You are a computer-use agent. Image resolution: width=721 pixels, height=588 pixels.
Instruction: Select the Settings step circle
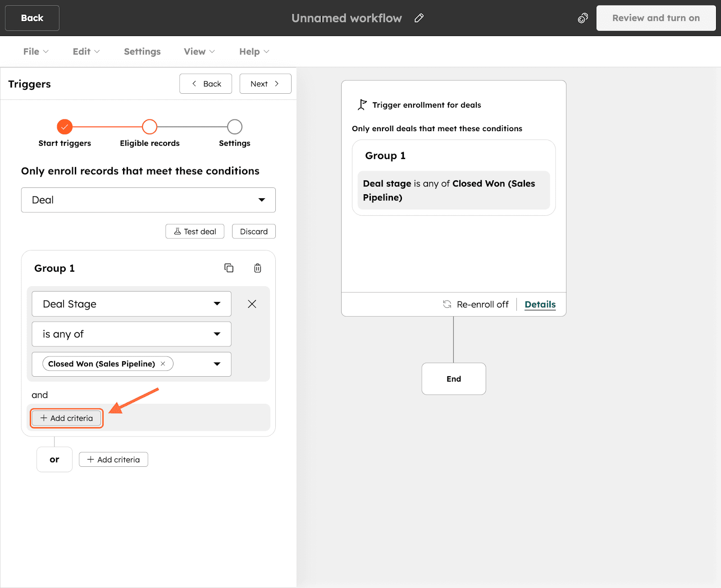pyautogui.click(x=234, y=127)
